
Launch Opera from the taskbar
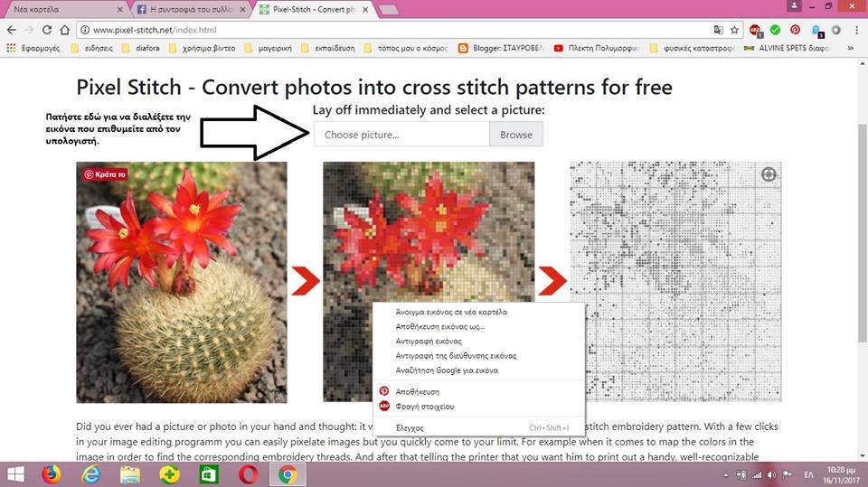248,475
